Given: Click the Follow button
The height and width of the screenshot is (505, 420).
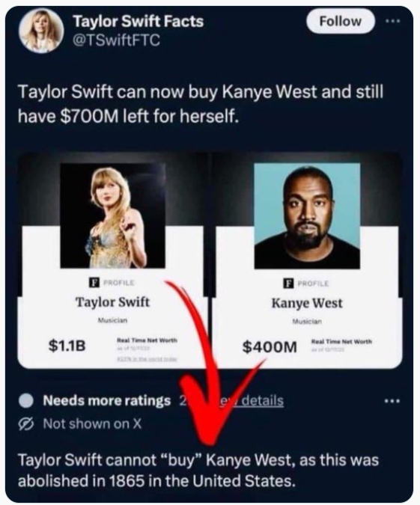Looking at the screenshot, I should click(x=341, y=21).
